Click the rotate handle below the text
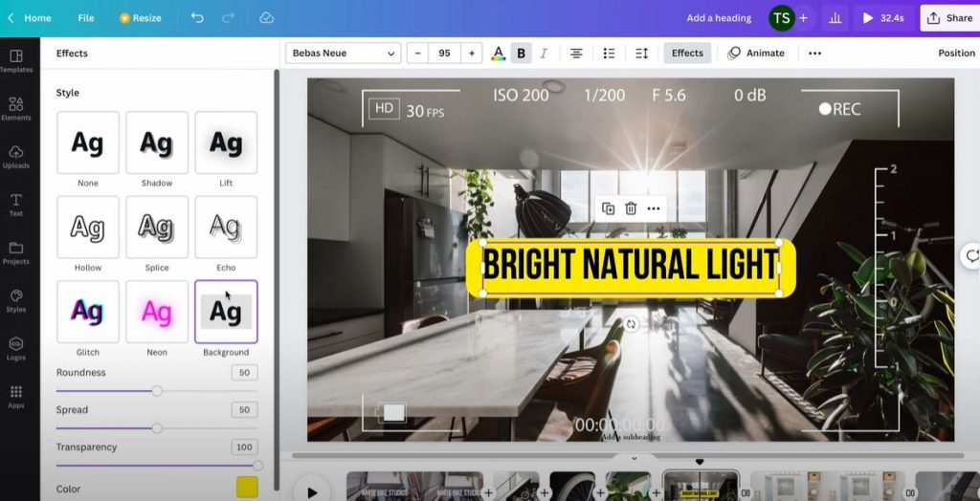This screenshot has width=980, height=501. click(x=631, y=324)
